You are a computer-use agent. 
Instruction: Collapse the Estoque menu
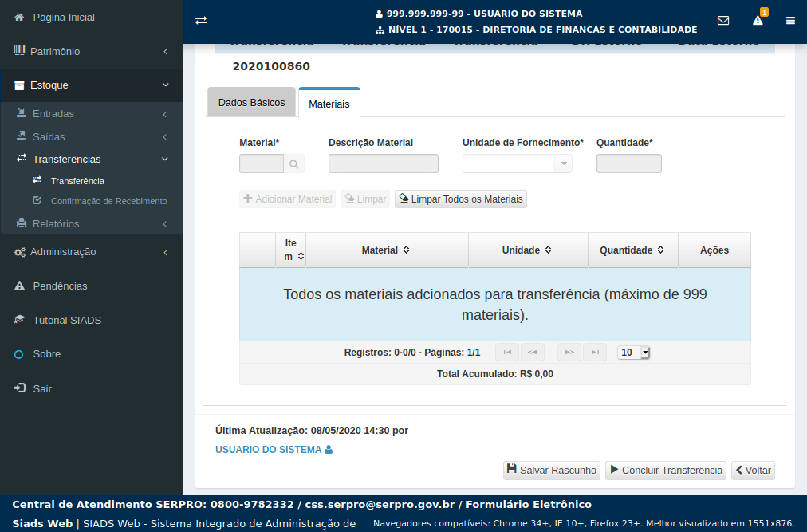pos(92,85)
